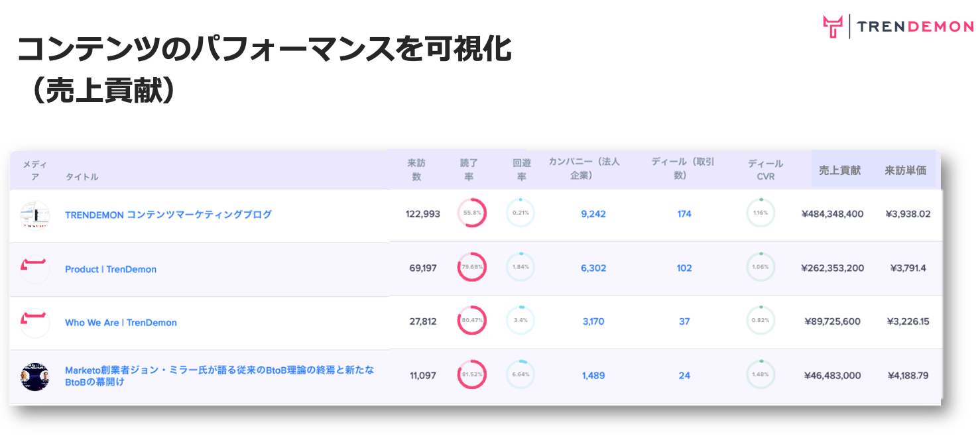The height and width of the screenshot is (444, 980).
Task: Select the 来訪単価 column header
Action: point(906,169)
